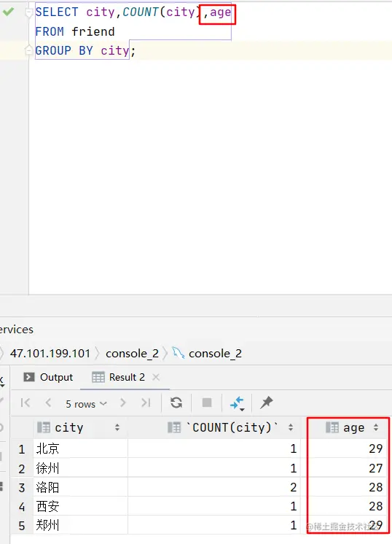The height and width of the screenshot is (544, 392).
Task: Collapse the SELECT statement fold marker
Action: click(x=28, y=12)
